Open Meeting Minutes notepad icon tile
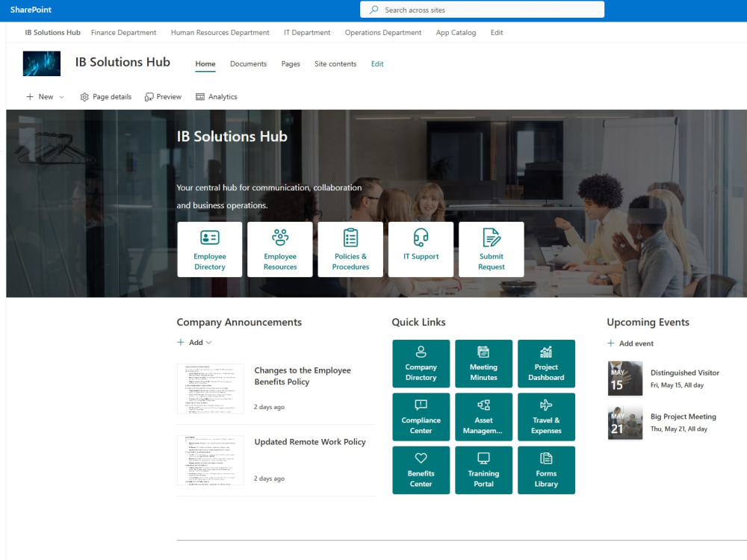Image resolution: width=747 pixels, height=560 pixels. (x=483, y=352)
